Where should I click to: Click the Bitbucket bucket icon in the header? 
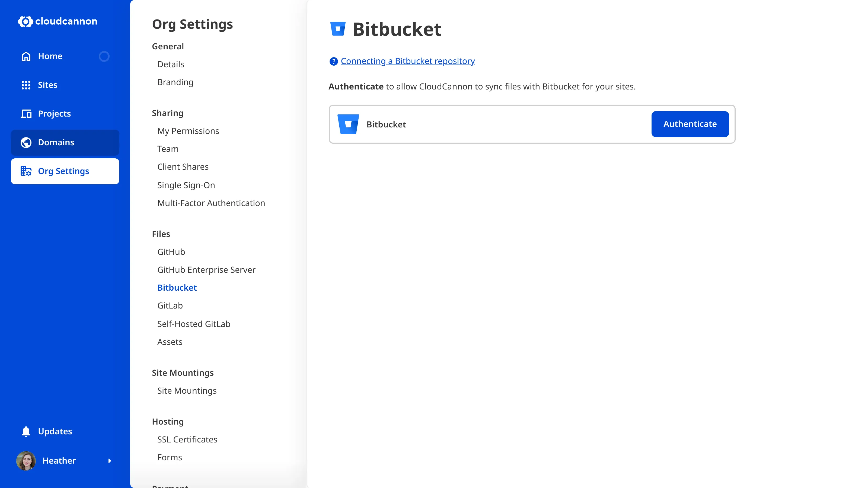pyautogui.click(x=338, y=29)
